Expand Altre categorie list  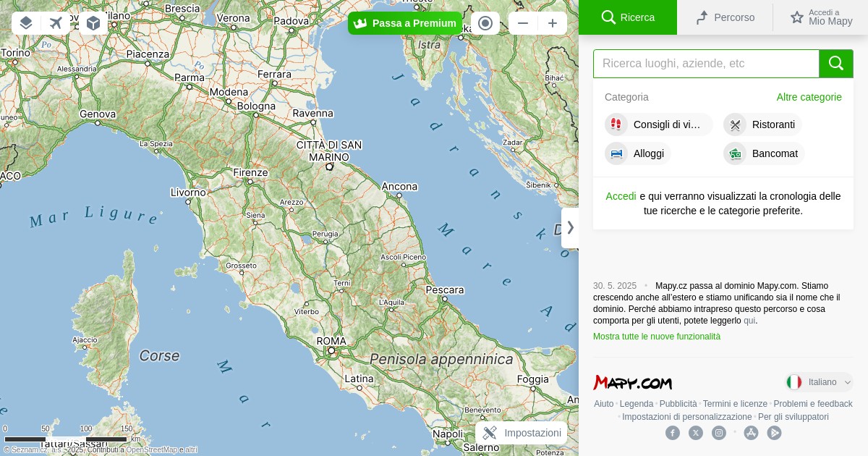[x=809, y=97]
